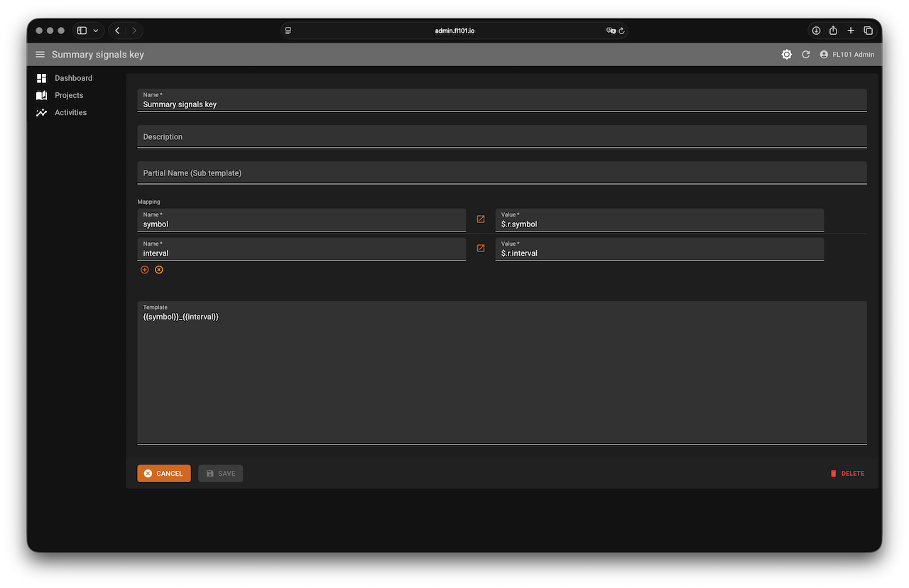Click the refresh icon in app header
This screenshot has height=588, width=909.
pos(805,55)
